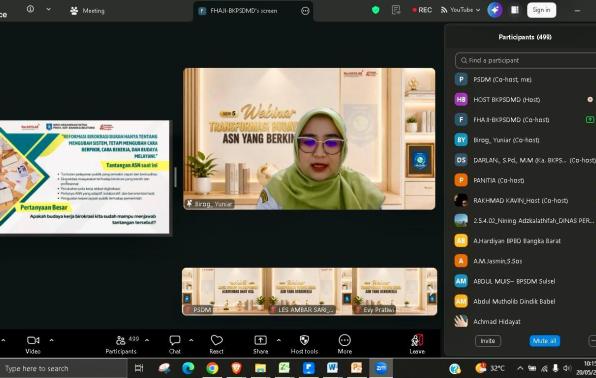Click divider handle between slide and video
The width and height of the screenshot is (596, 378).
(175, 177)
